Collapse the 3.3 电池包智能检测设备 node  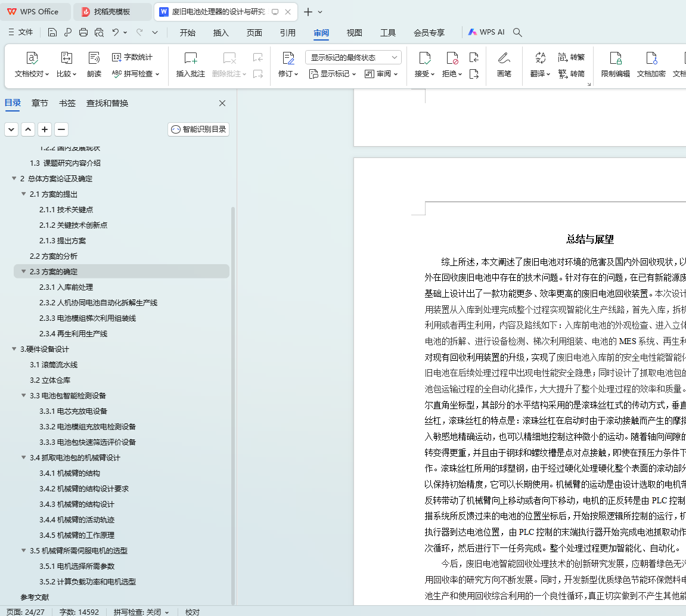24,395
